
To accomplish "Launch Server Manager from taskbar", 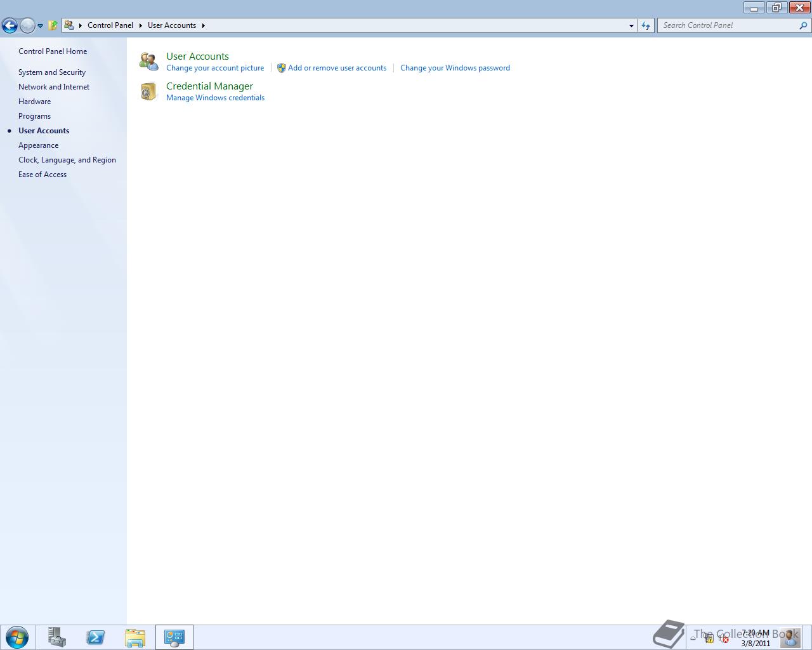I will (x=56, y=637).
